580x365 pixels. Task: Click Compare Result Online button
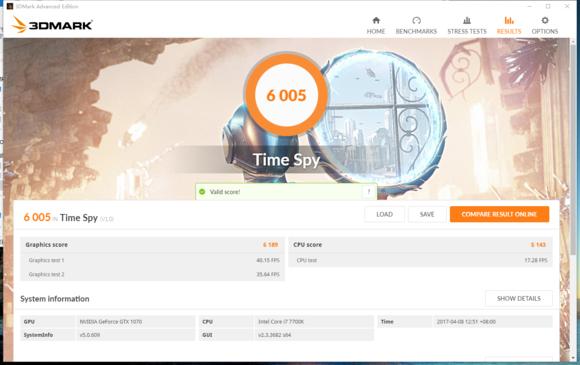click(499, 214)
